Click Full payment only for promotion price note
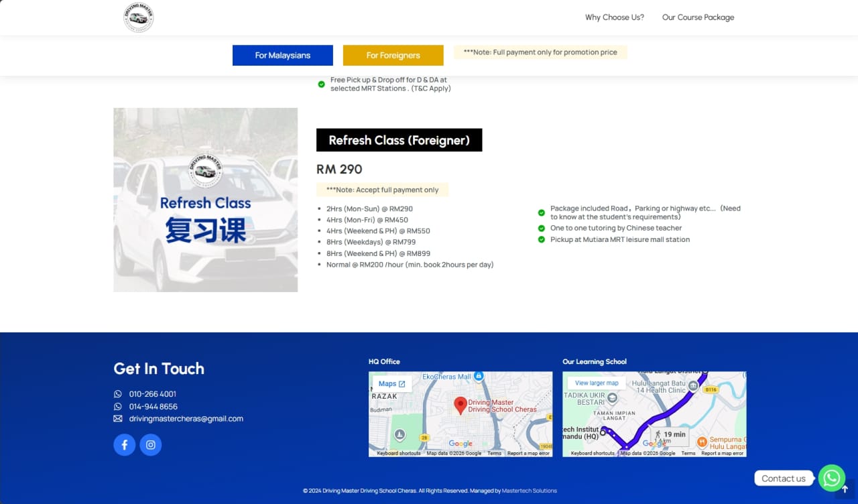The height and width of the screenshot is (504, 858). [540, 52]
